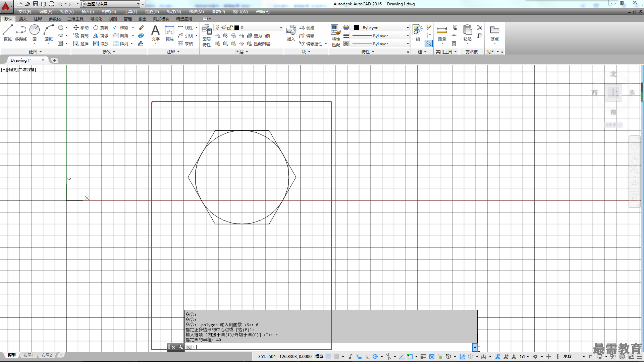Switch to the 参数化 ribbon tab
Viewport: 644px width, 362px height.
tap(55, 19)
